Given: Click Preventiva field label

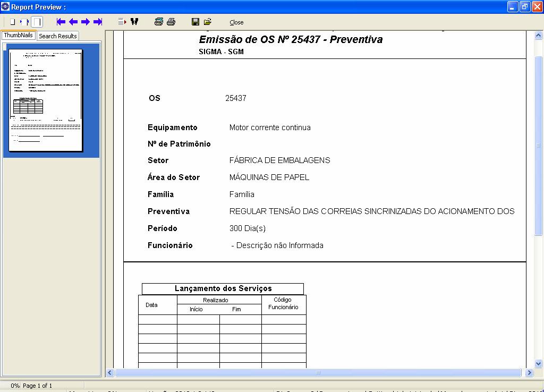Looking at the screenshot, I should (x=168, y=211).
